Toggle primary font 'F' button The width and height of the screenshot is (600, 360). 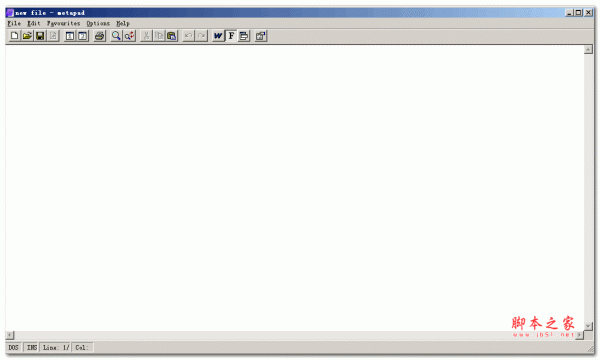click(x=231, y=36)
